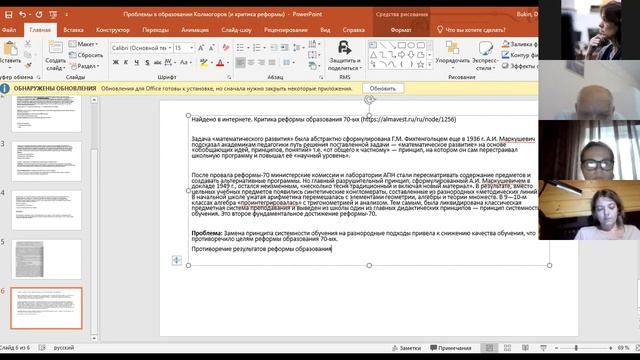Click the decrease font size icon
The image size is (640, 360).
[x=211, y=48]
